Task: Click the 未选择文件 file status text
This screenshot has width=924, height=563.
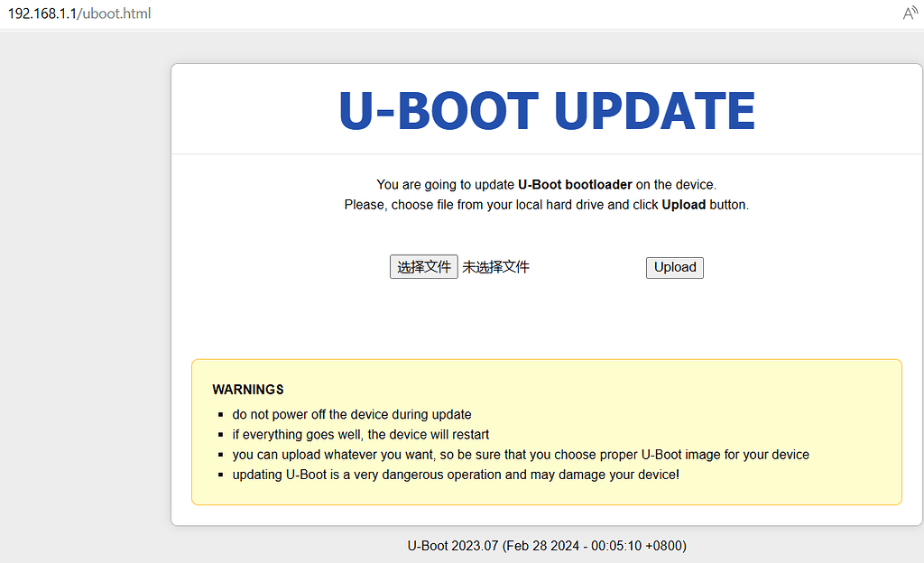Action: coord(494,266)
